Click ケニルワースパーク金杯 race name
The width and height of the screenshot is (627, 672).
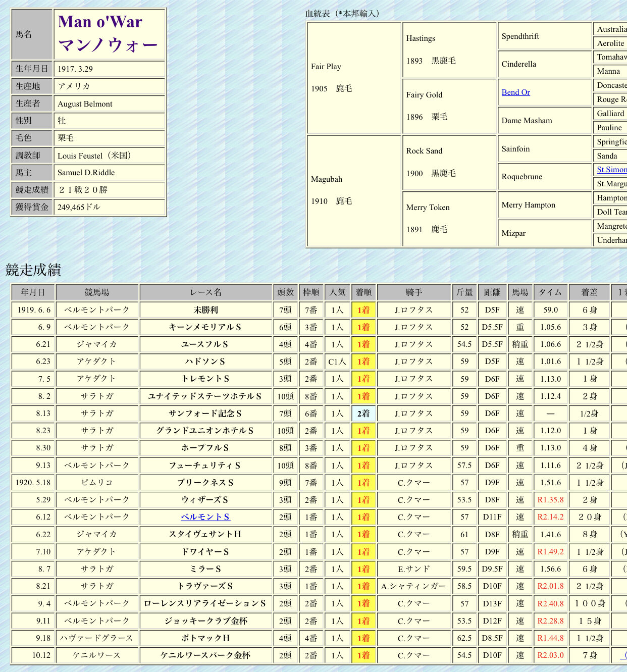[205, 655]
